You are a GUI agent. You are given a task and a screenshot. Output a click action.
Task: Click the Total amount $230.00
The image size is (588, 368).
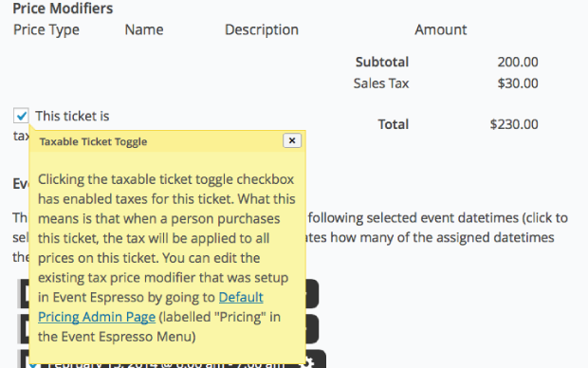(x=514, y=124)
